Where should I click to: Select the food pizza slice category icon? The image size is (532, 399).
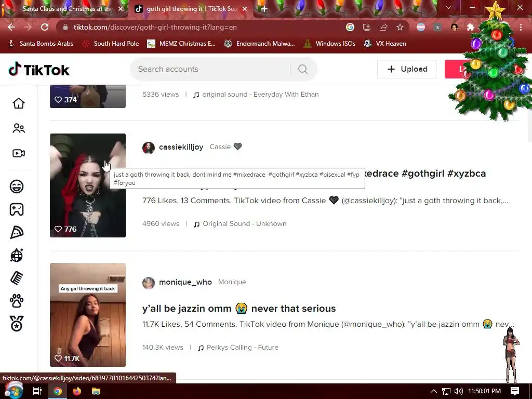[x=17, y=232]
